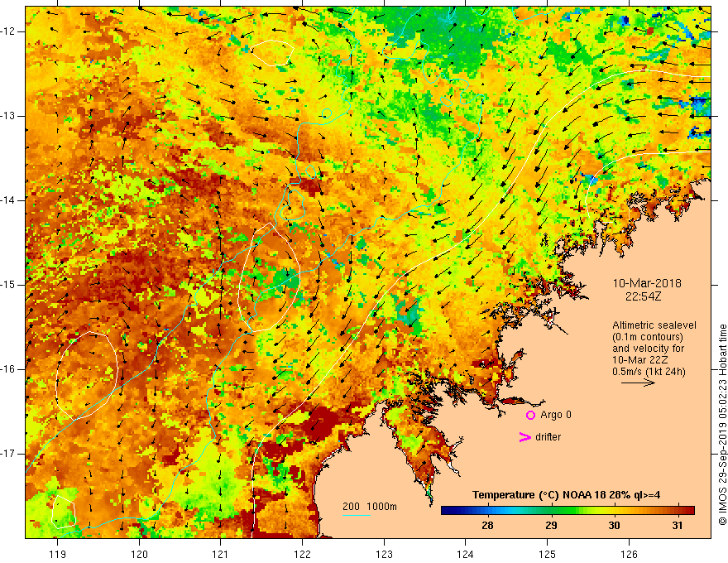Click the '(0.1m contours)' caption line
Image resolution: width=728 pixels, height=563 pixels.
[x=648, y=337]
